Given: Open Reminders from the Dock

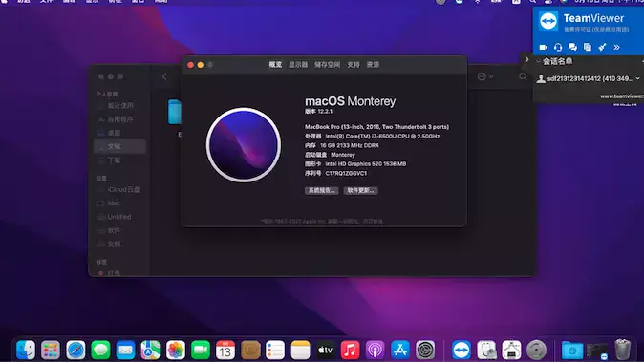Looking at the screenshot, I should [x=275, y=351].
